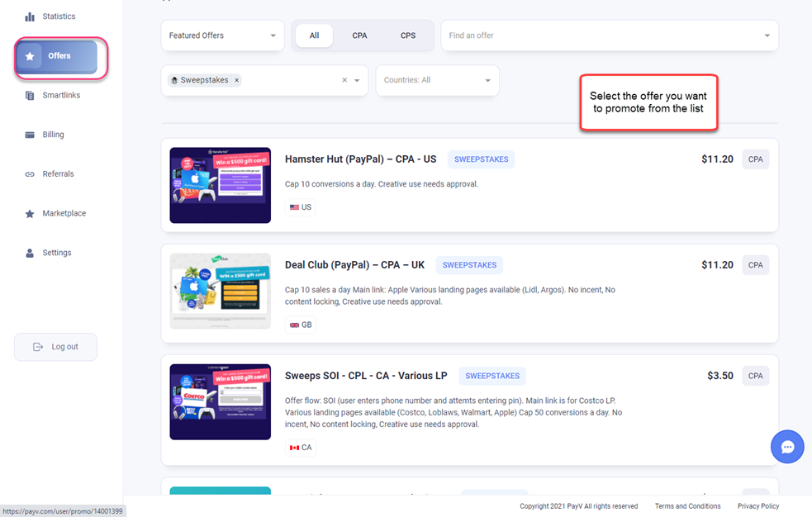Remove the Sweepstakes filter tag
Viewport: 812px width, 517px height.
pos(236,80)
